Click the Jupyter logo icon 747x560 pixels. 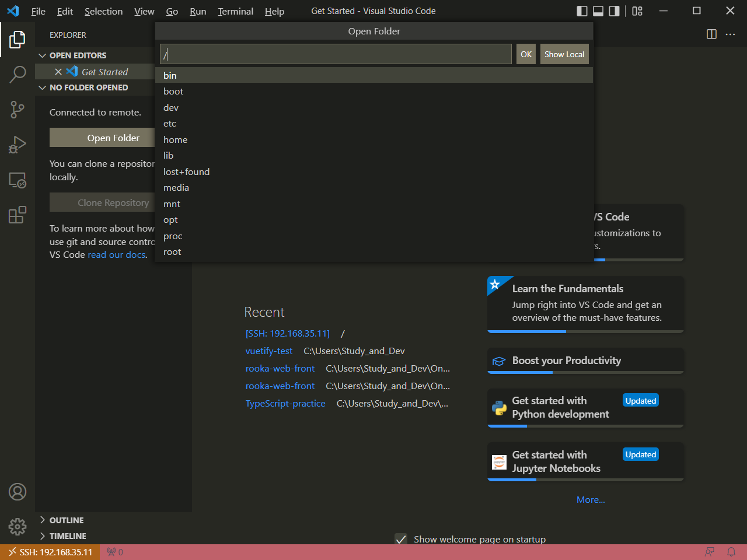pos(499,462)
